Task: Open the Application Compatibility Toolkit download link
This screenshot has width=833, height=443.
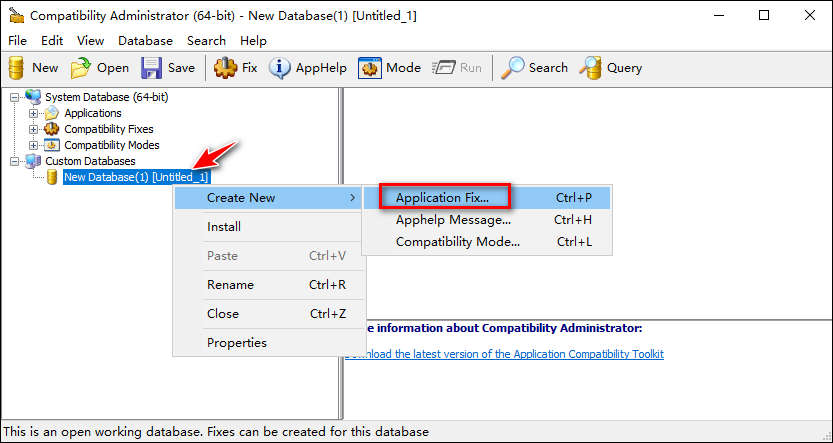Action: coord(504,354)
